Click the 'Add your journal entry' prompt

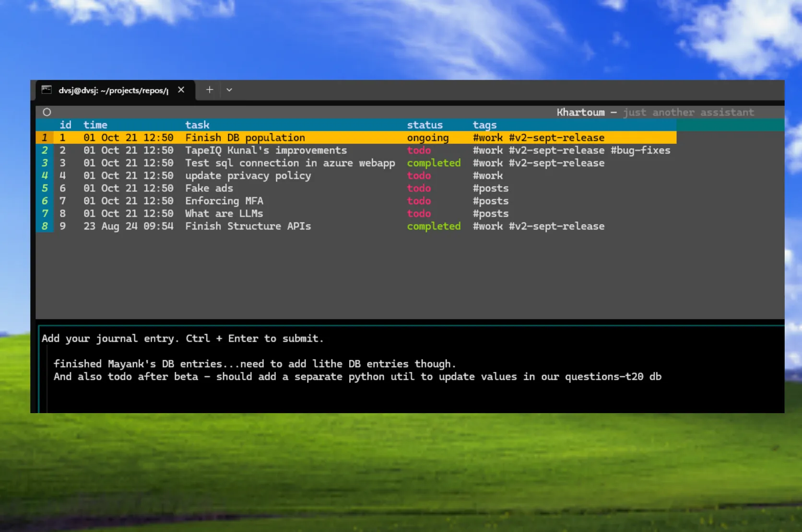click(x=182, y=338)
